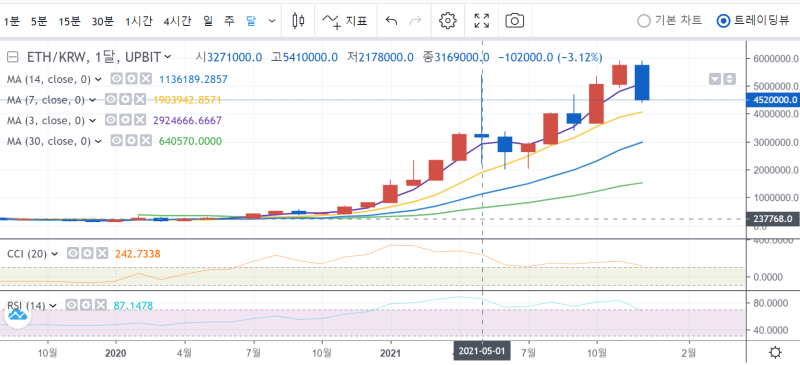This screenshot has width=800, height=365.
Task: Expand the MA (3, close, 0) options
Action: pos(92,120)
